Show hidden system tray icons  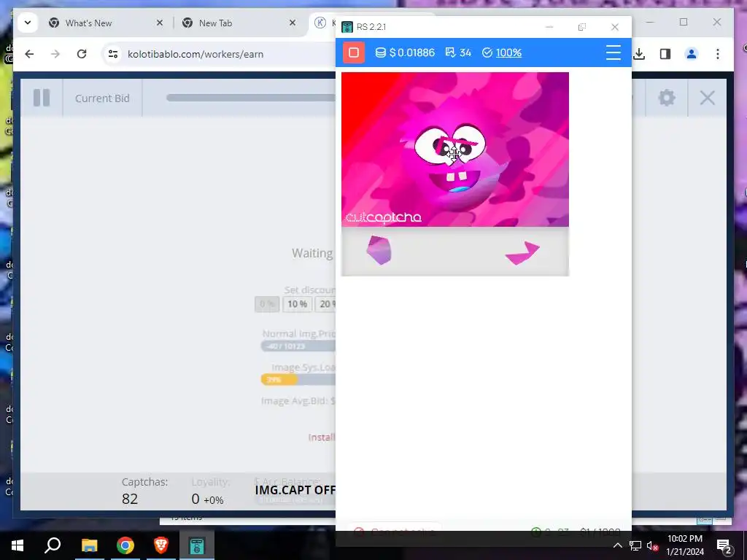[x=617, y=545]
